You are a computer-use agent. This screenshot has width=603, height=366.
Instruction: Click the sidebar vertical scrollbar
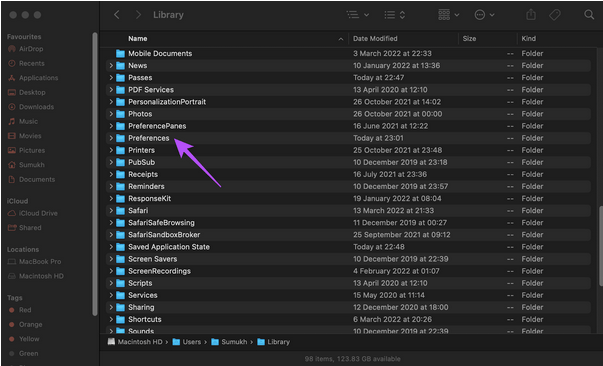[x=95, y=174]
